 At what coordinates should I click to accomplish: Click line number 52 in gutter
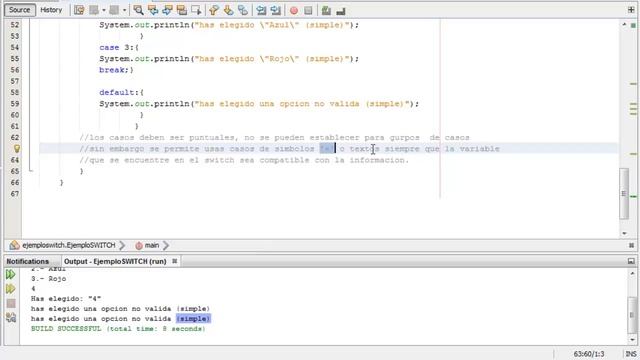[15, 25]
